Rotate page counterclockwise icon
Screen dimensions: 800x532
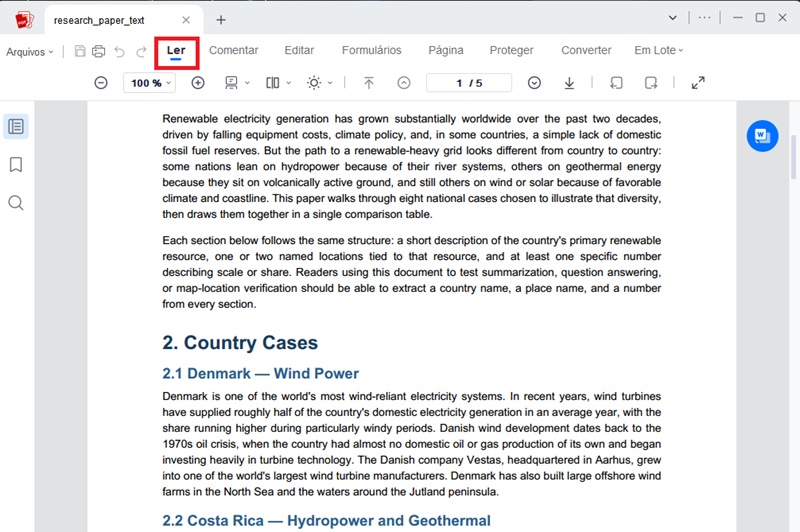(616, 83)
